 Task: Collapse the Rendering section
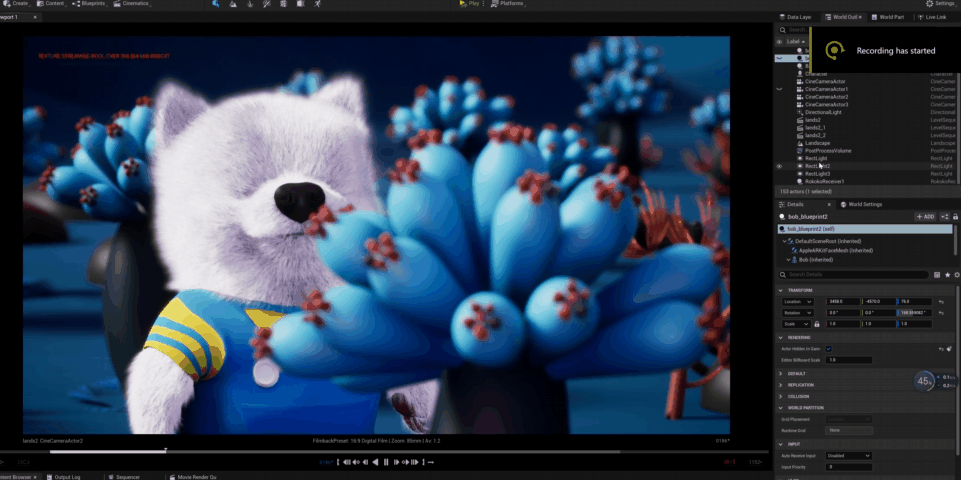tap(780, 337)
